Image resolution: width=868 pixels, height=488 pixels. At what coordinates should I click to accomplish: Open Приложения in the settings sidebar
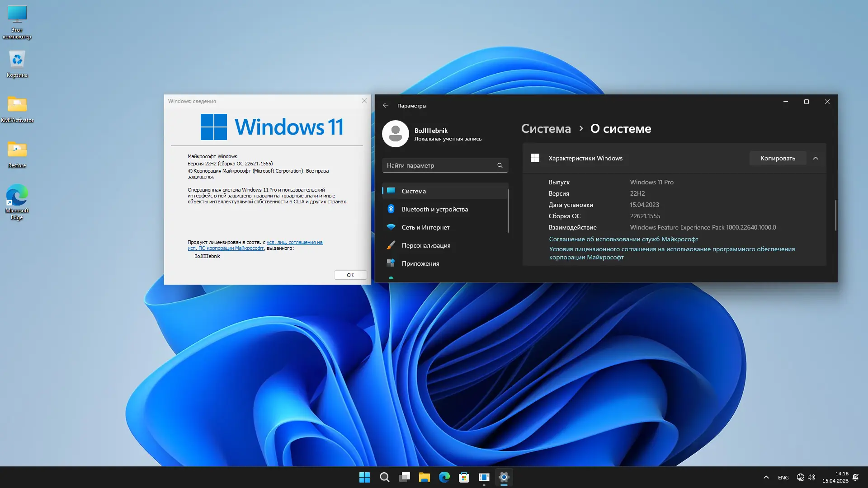click(420, 263)
